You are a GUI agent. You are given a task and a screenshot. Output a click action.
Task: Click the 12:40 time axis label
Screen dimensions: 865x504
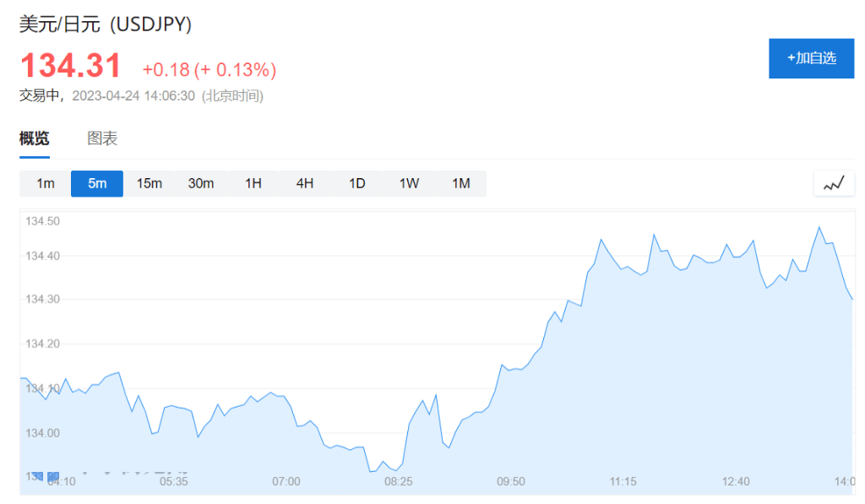tap(736, 482)
